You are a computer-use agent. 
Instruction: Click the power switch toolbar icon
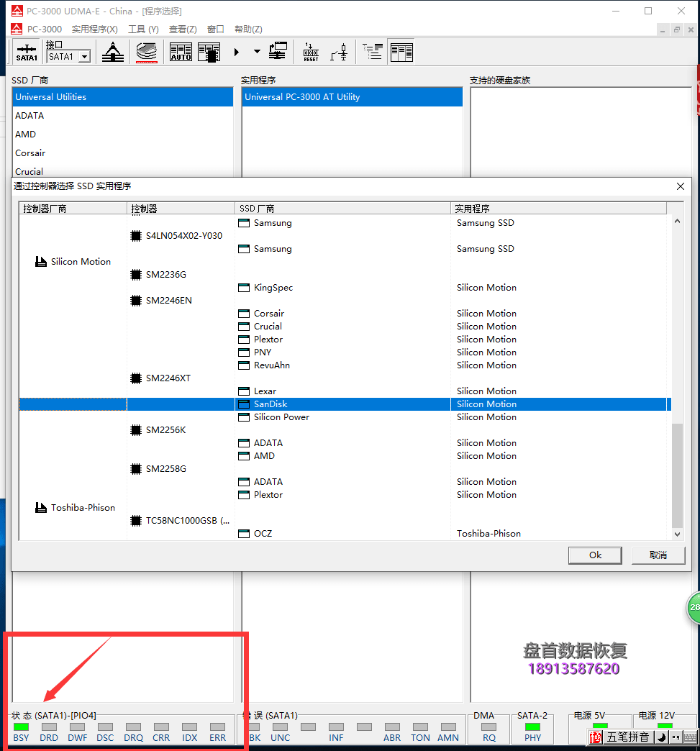click(x=340, y=53)
